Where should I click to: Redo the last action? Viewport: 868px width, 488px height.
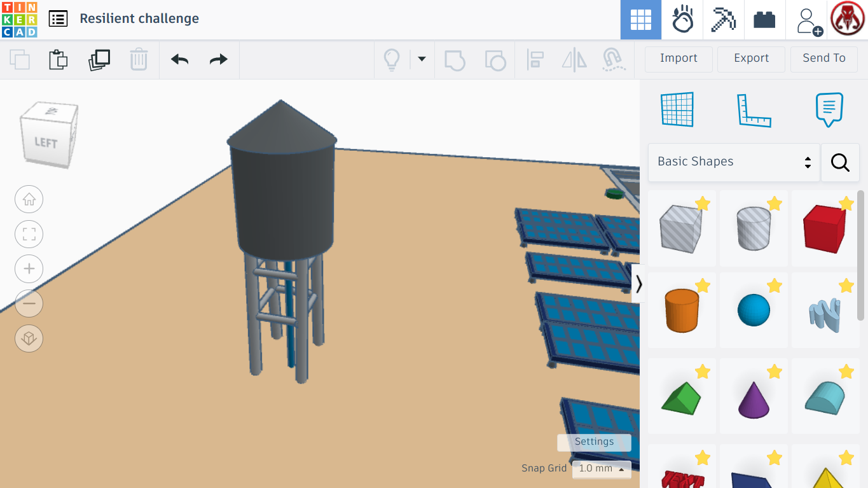pos(218,59)
